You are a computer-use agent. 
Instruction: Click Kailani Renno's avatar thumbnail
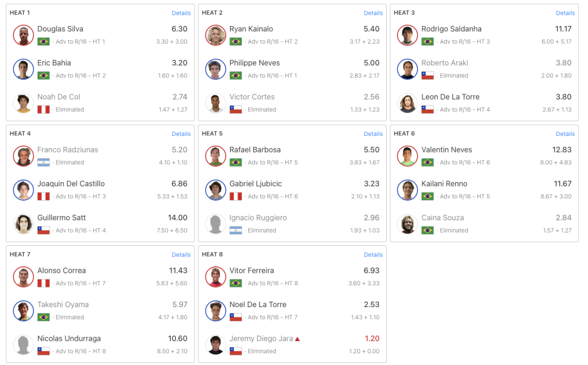point(407,190)
